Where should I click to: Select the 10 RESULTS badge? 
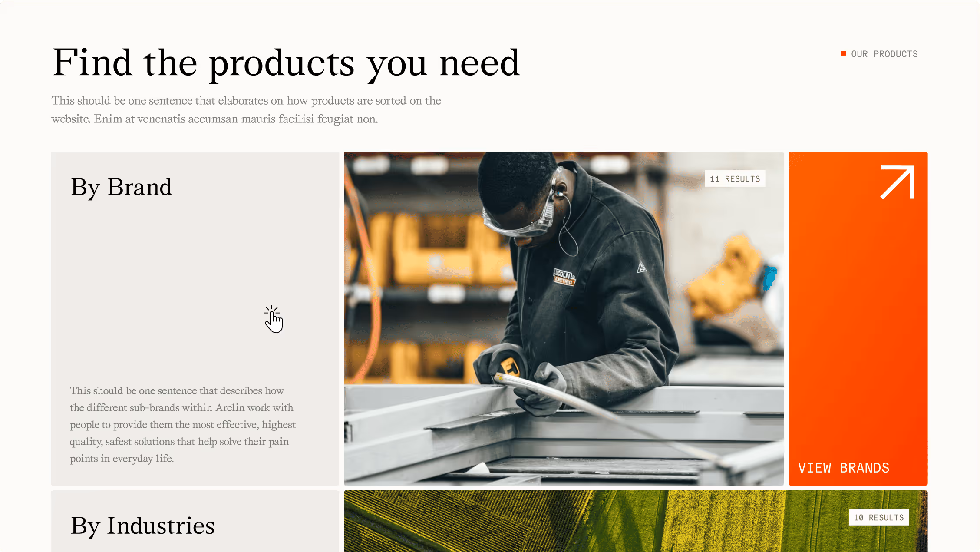click(878, 517)
